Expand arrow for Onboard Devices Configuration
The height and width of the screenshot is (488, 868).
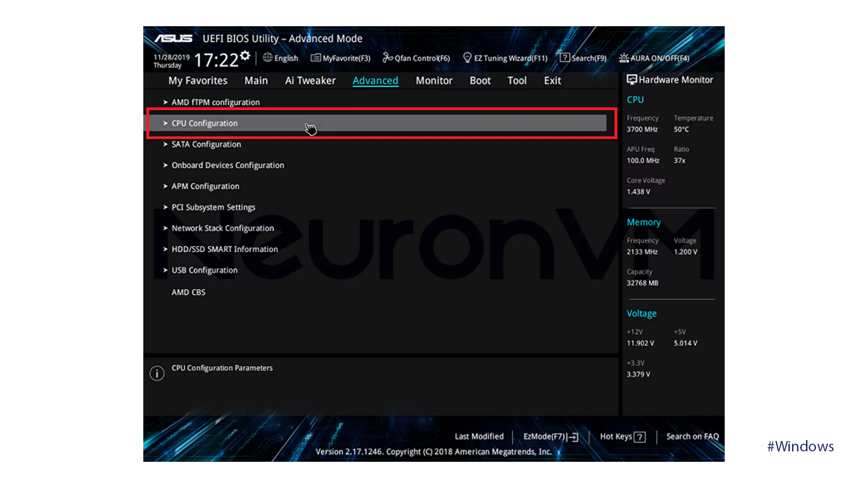pyautogui.click(x=165, y=165)
